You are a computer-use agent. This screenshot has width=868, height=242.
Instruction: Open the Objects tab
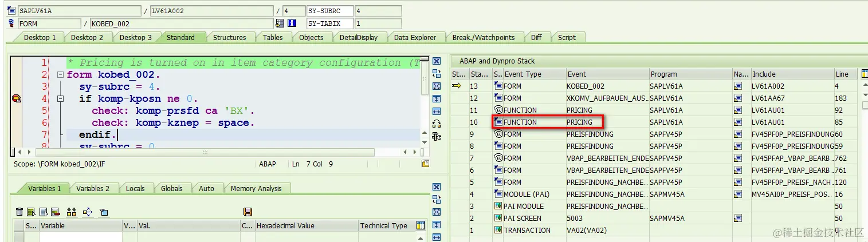[x=311, y=37]
